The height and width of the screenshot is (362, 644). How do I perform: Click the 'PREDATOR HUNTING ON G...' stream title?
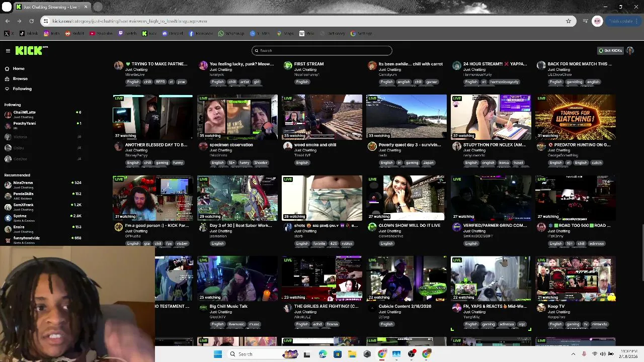(x=579, y=145)
